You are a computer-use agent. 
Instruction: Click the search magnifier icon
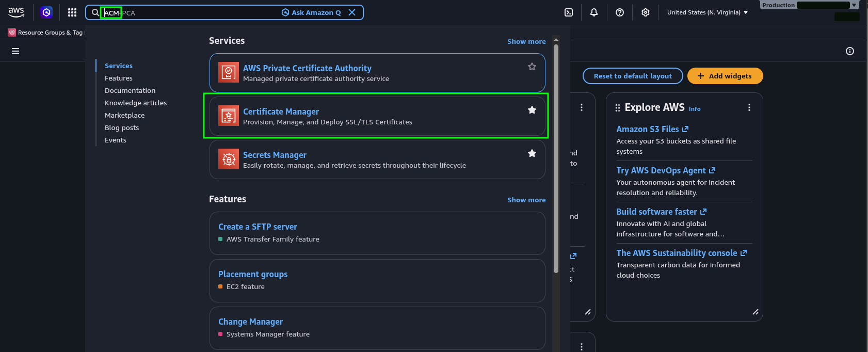coord(95,12)
